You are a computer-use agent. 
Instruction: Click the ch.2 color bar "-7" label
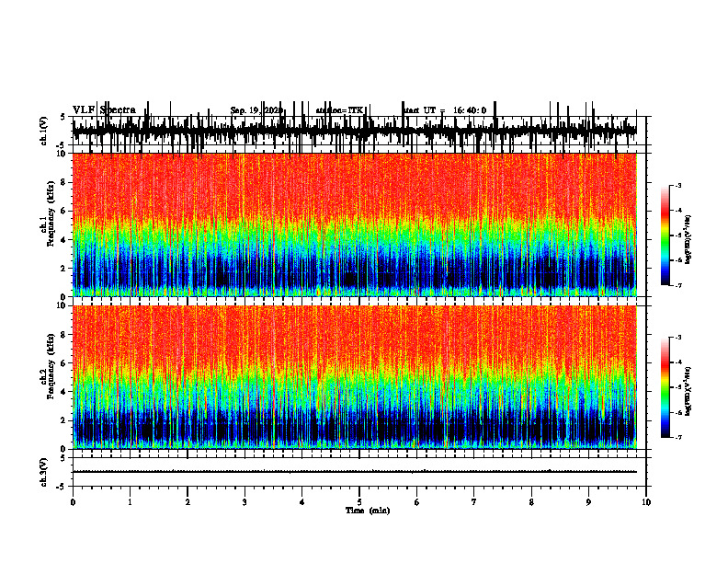[x=677, y=438]
